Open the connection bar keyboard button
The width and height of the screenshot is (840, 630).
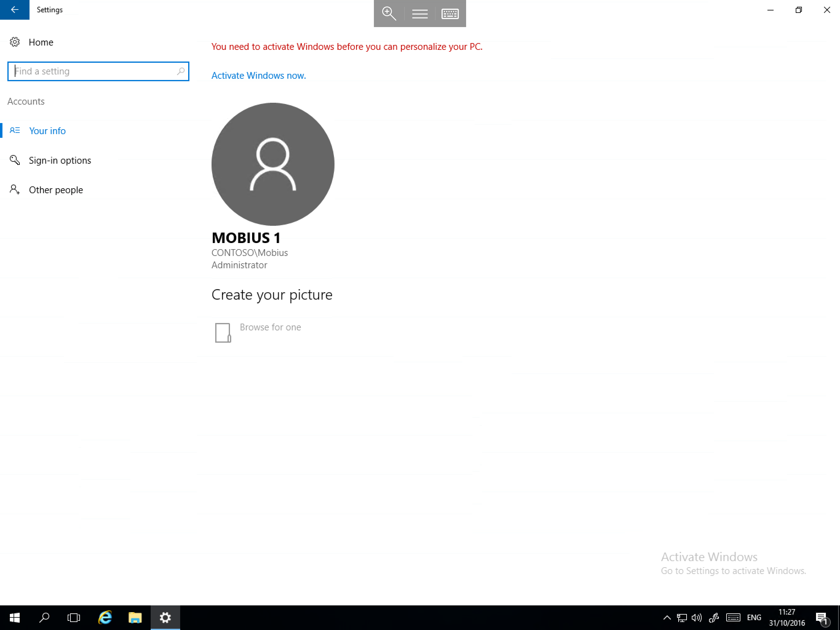pyautogui.click(x=450, y=14)
